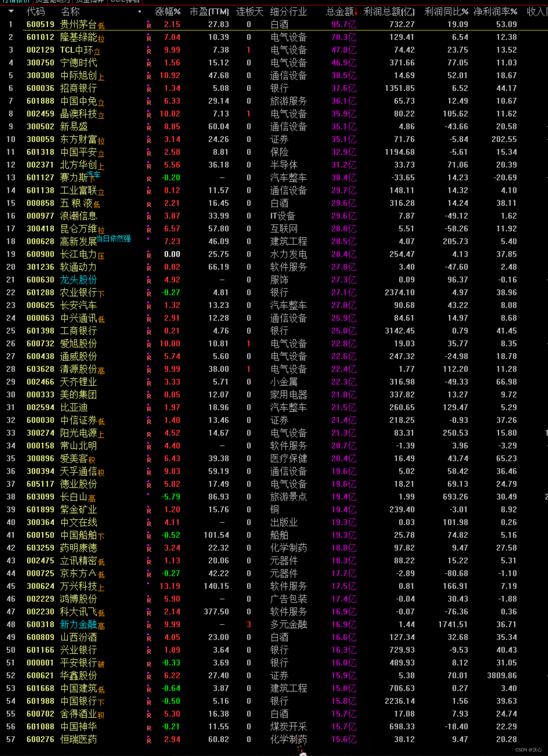Select the cyan stock name 新力金融
Image resolution: width=548 pixels, height=756 pixels.
79,624
